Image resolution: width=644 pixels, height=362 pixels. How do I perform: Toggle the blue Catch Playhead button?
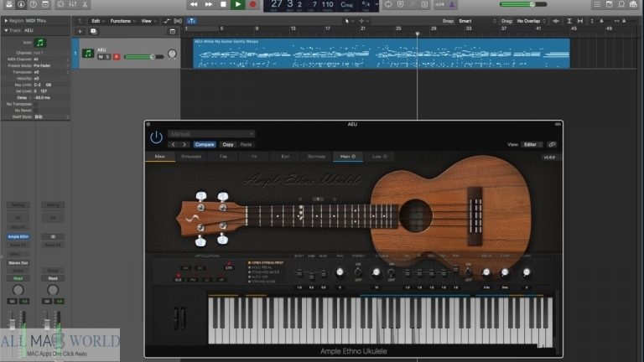[x=191, y=21]
